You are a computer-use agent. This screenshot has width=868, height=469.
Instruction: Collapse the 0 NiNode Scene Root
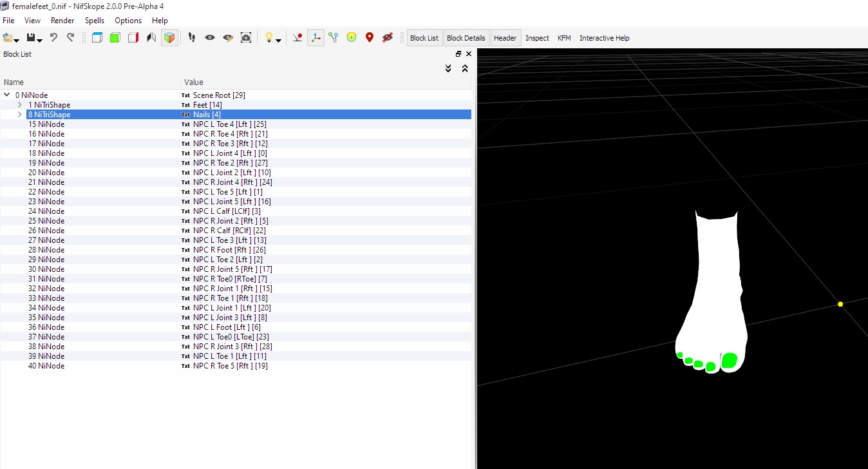tap(7, 95)
